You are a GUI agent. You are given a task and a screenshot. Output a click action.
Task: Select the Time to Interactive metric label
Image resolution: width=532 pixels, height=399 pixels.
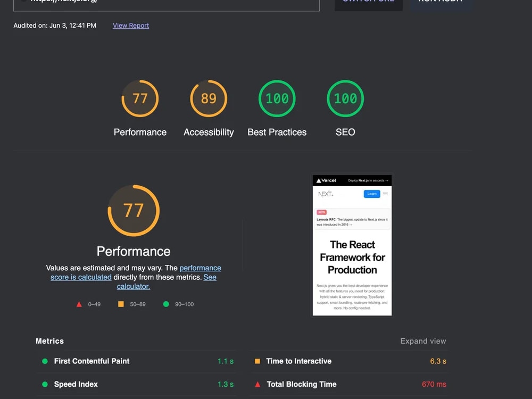(x=298, y=361)
